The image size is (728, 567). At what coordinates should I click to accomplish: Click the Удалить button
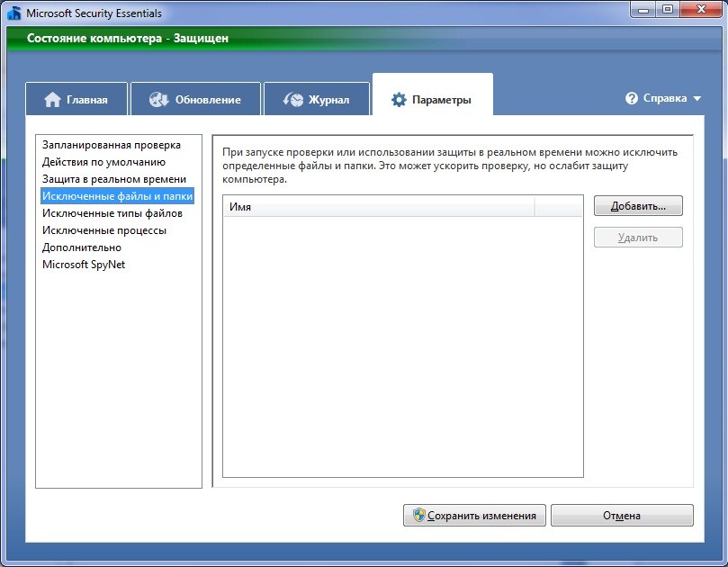(638, 238)
